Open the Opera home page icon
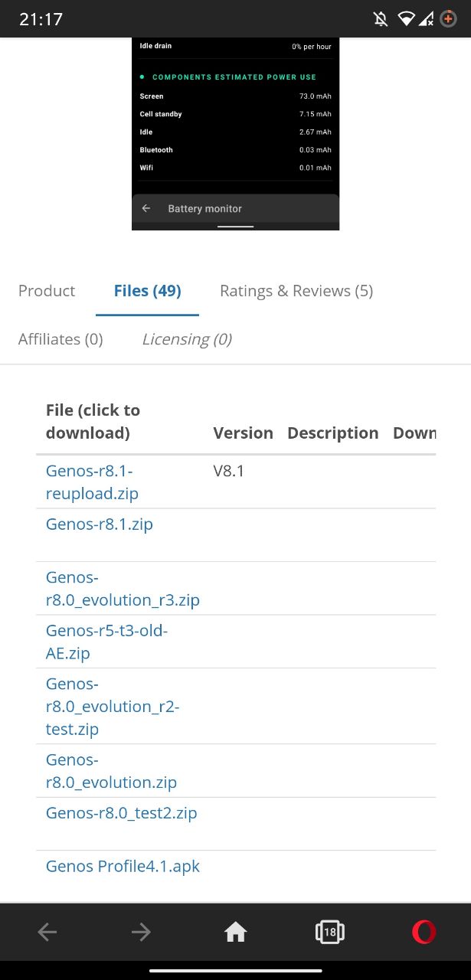This screenshot has height=980, width=471. pos(235,932)
